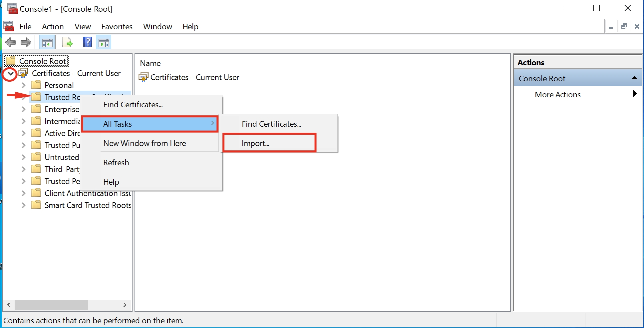Expand the Client Authentication Issuers node
Viewport: 644px width, 328px height.
point(23,193)
